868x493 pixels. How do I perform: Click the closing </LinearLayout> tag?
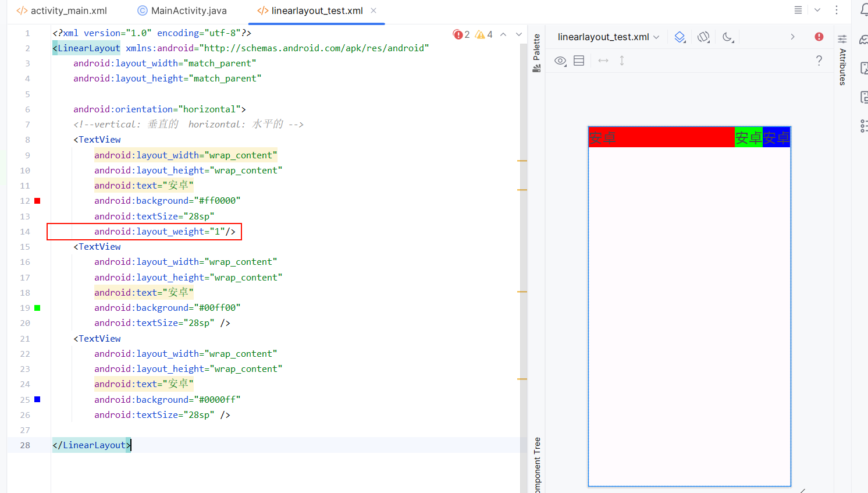click(x=91, y=445)
